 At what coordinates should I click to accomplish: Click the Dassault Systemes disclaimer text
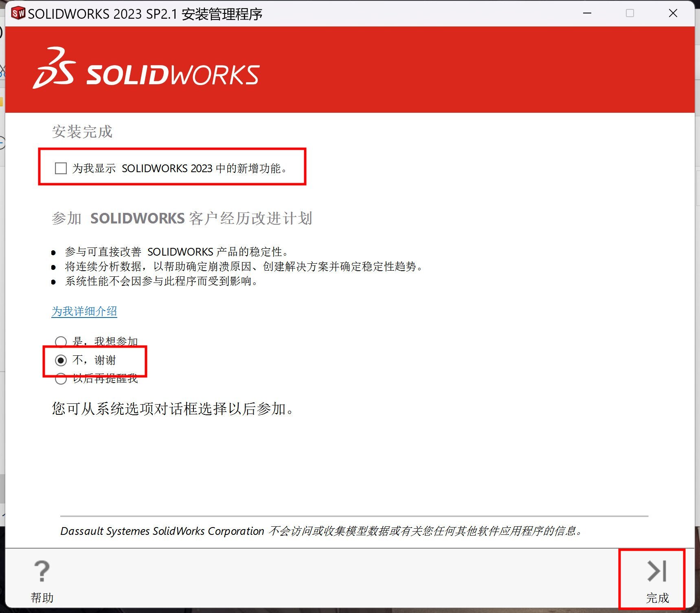pyautogui.click(x=322, y=531)
